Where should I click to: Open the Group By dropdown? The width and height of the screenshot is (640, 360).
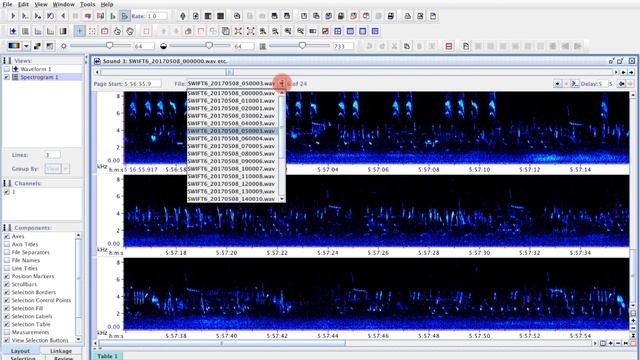coord(66,169)
